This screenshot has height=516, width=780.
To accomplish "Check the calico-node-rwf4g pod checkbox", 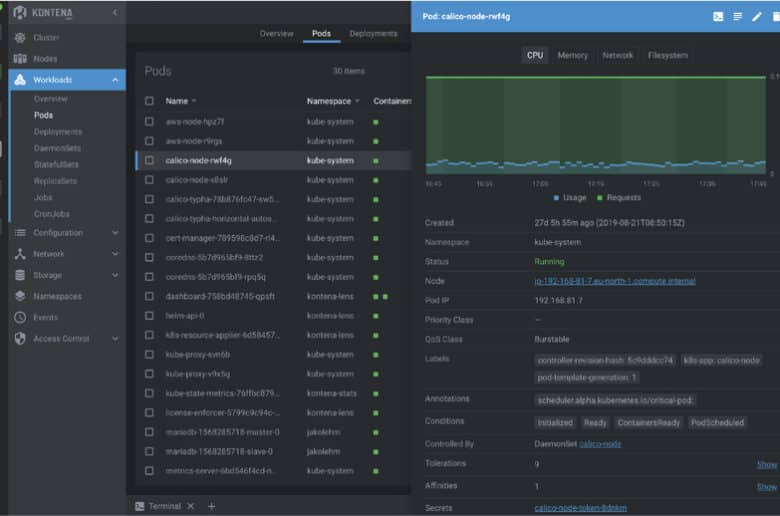I will 149,160.
